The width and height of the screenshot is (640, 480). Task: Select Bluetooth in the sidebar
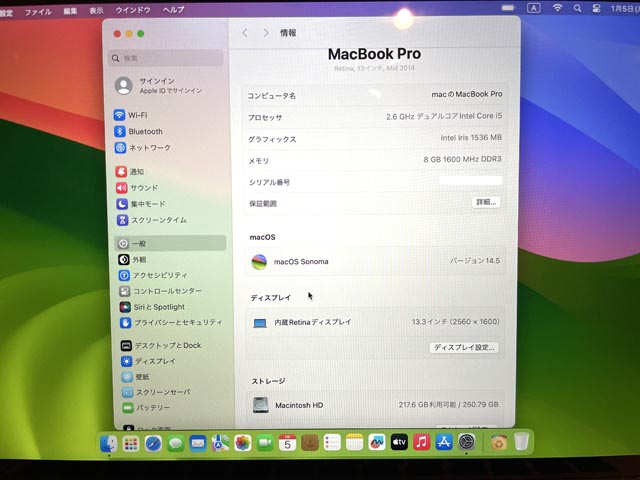point(144,131)
